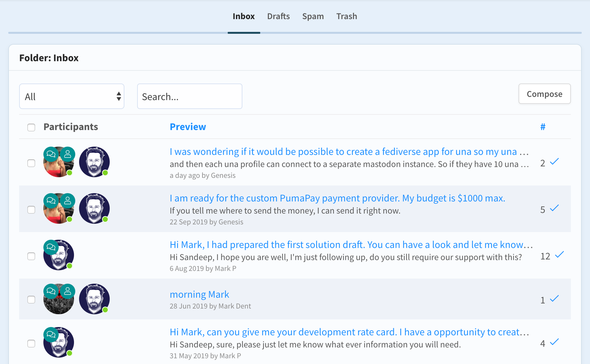Image resolution: width=590 pixels, height=364 pixels.
Task: Open the Spam tab
Action: (313, 16)
